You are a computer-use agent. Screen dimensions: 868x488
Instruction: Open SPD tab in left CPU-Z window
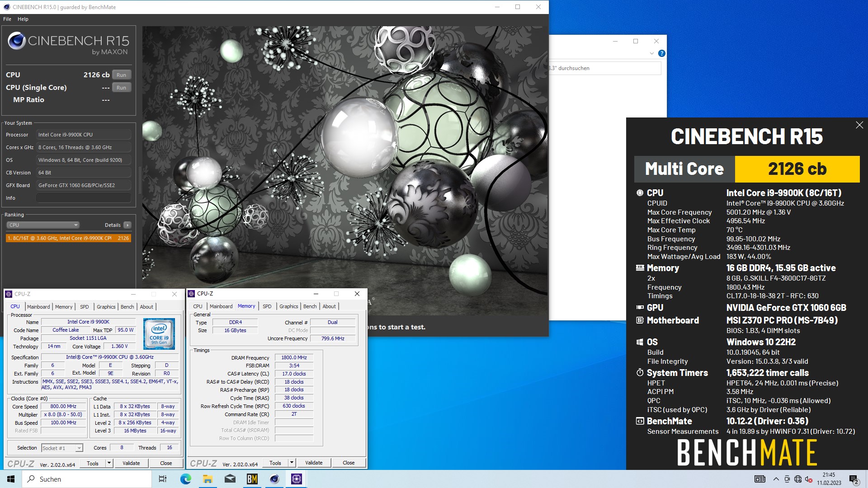pos(85,307)
